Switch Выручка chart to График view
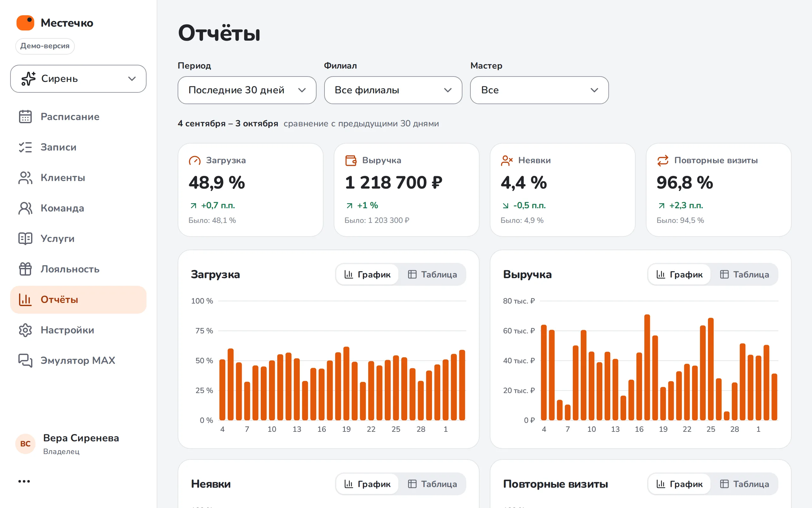This screenshot has height=508, width=812. click(x=679, y=275)
